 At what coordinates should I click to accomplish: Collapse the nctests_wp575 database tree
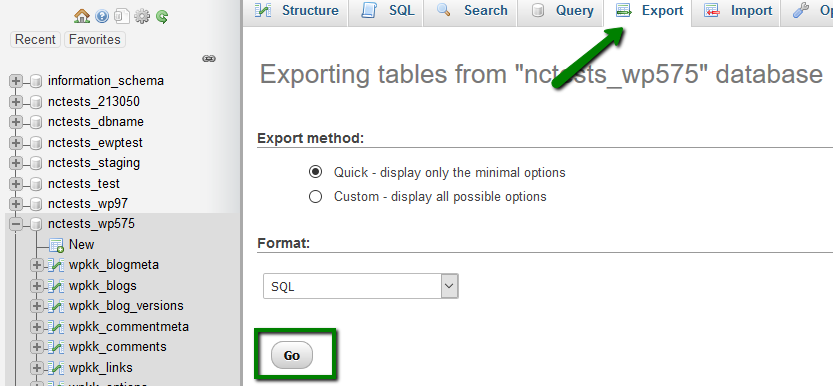point(16,224)
